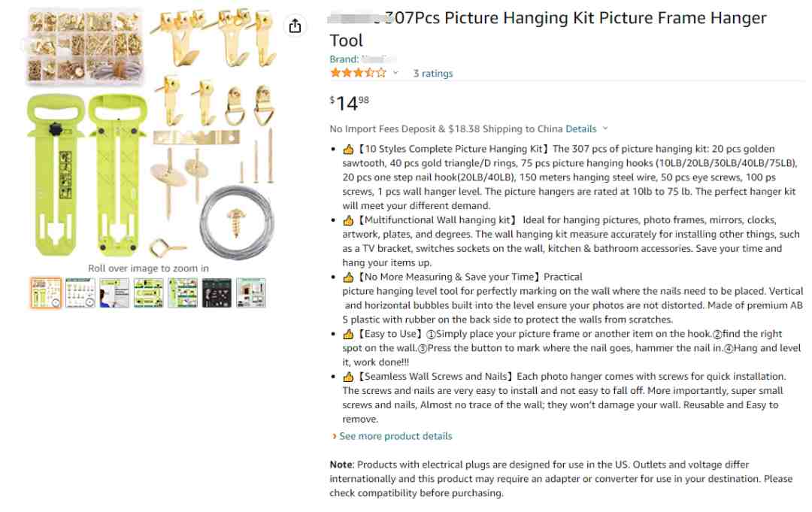812x512 pixels.
Task: Select the third thumbnail with person
Action: (x=114, y=292)
